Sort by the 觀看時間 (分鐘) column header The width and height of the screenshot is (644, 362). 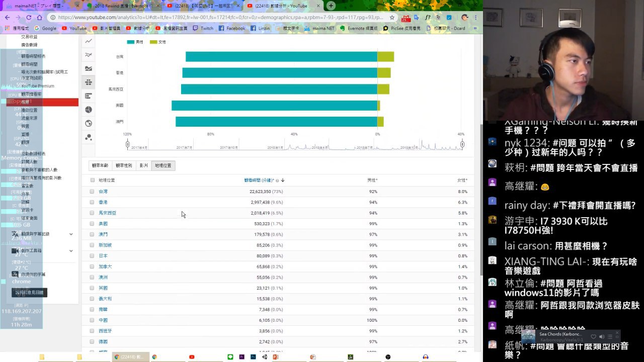[259, 180]
